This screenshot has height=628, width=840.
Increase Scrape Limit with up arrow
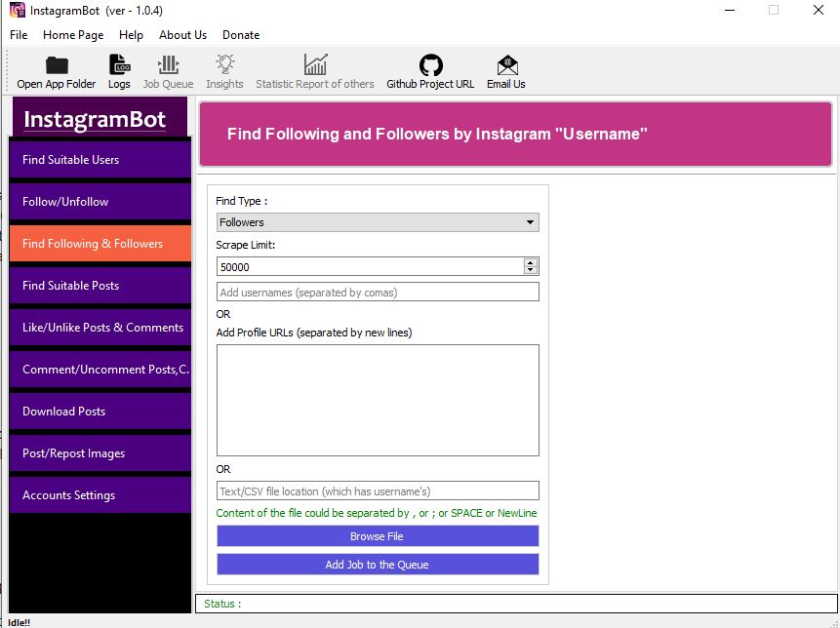click(x=531, y=262)
